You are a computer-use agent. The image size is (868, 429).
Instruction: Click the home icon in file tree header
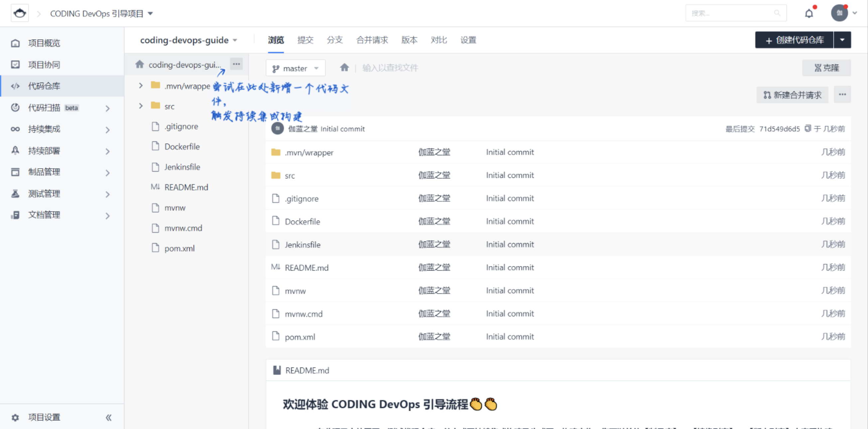coord(139,64)
